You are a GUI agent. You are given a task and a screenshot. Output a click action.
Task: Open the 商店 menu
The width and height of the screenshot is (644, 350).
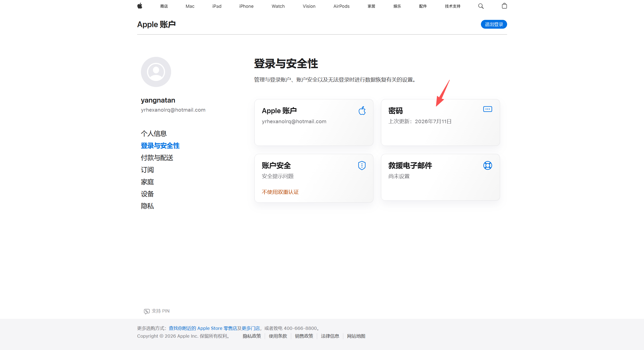(164, 6)
